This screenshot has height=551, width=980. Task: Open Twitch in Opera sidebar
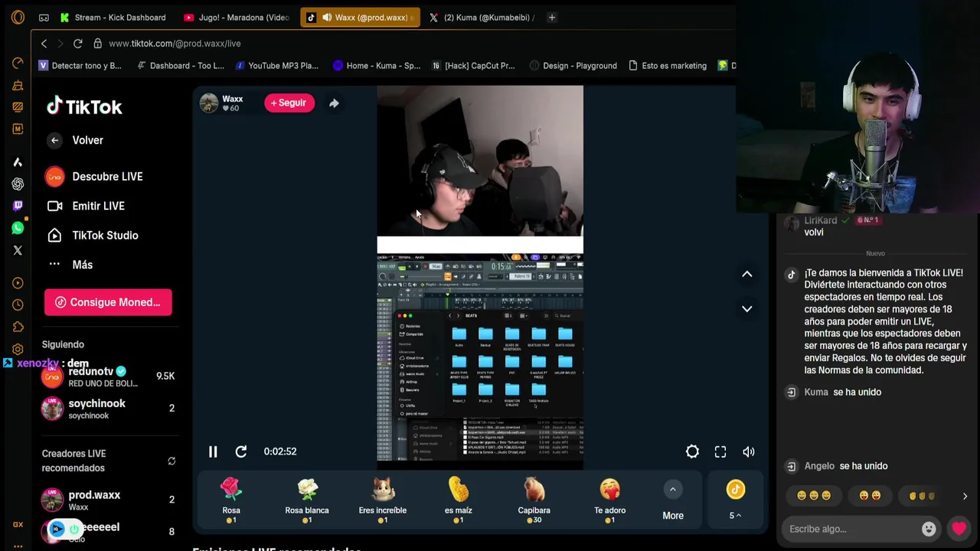tap(18, 206)
